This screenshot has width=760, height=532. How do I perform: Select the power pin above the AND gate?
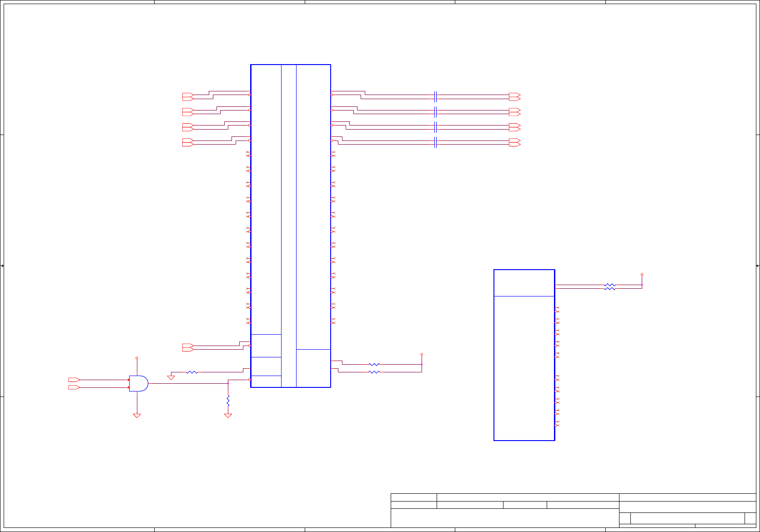pyautogui.click(x=136, y=358)
